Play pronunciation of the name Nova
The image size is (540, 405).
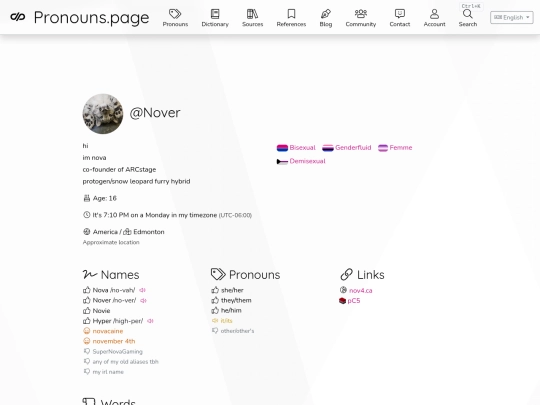142,290
